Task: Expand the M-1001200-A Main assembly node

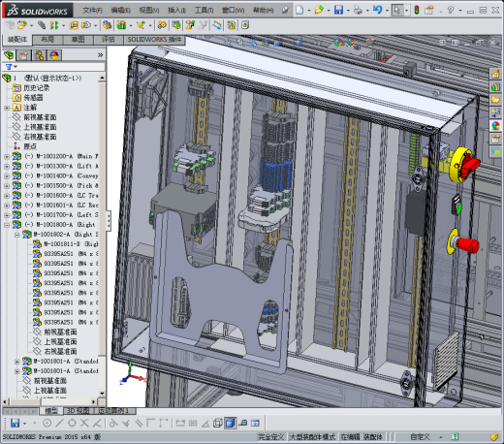Action: tap(7, 157)
